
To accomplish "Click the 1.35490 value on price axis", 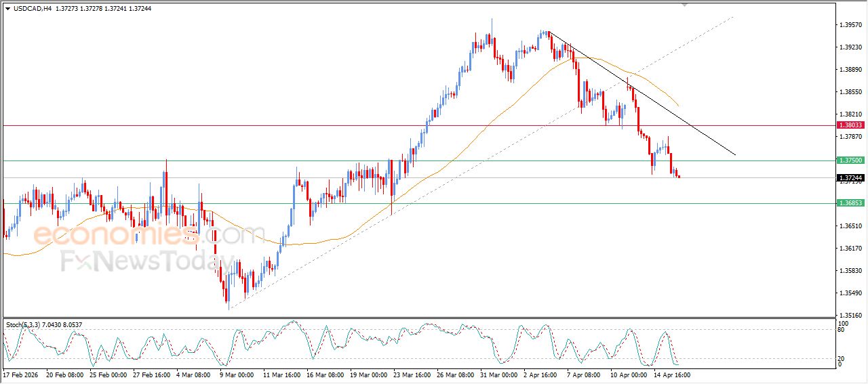I will [850, 293].
